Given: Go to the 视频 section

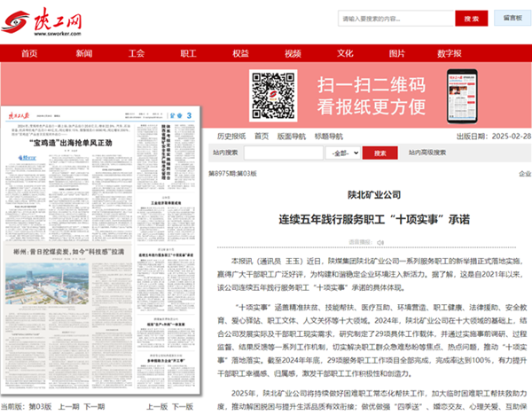Looking at the screenshot, I should (x=293, y=53).
